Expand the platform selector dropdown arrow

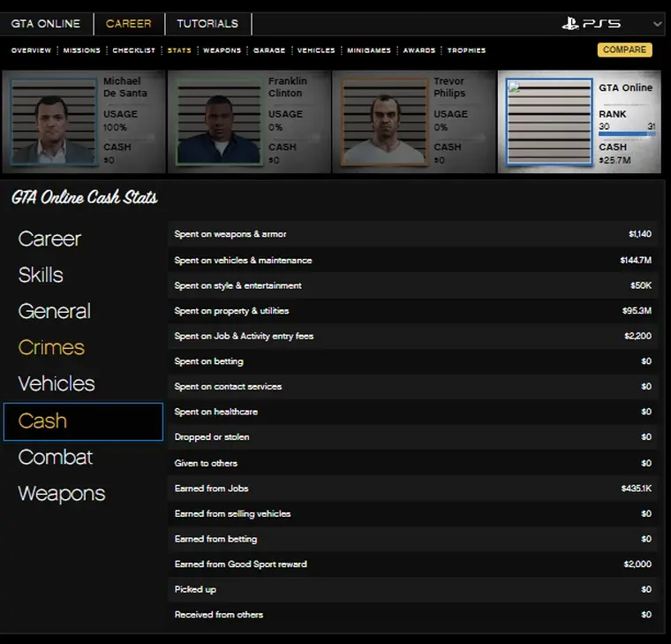coord(657,24)
